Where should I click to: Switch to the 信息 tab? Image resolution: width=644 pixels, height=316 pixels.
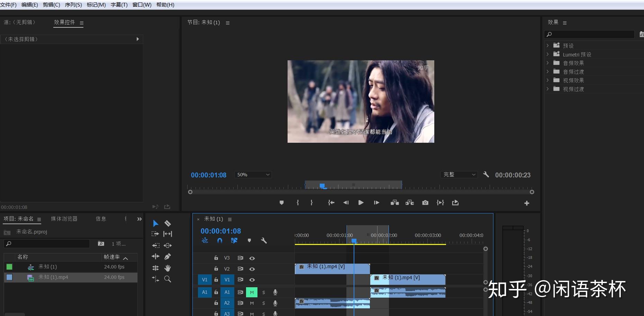pos(101,219)
